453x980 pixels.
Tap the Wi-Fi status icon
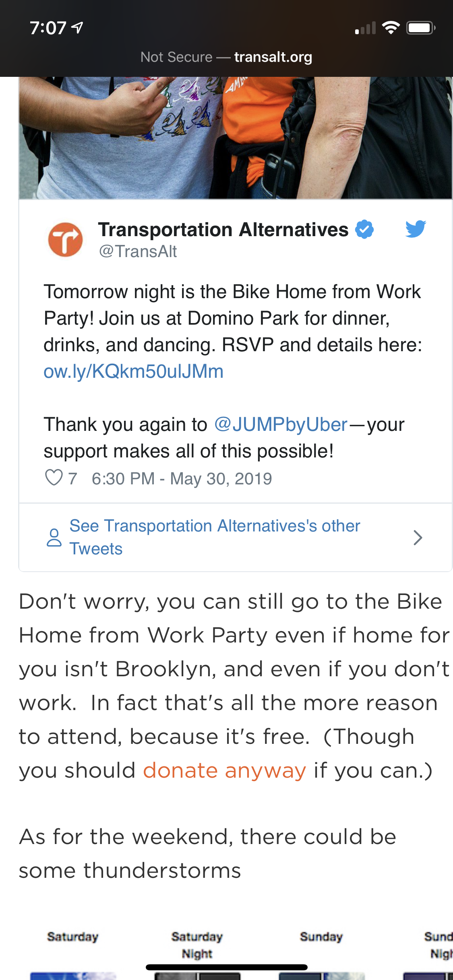point(390,28)
